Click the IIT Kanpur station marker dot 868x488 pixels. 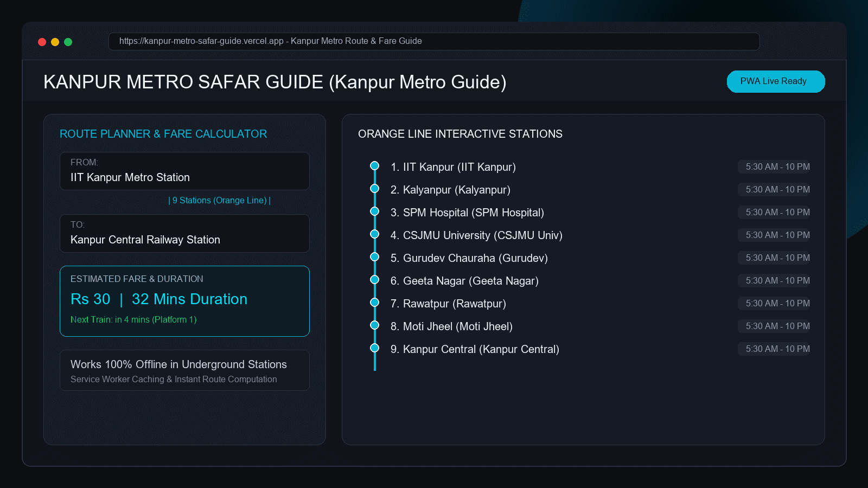[x=374, y=166]
